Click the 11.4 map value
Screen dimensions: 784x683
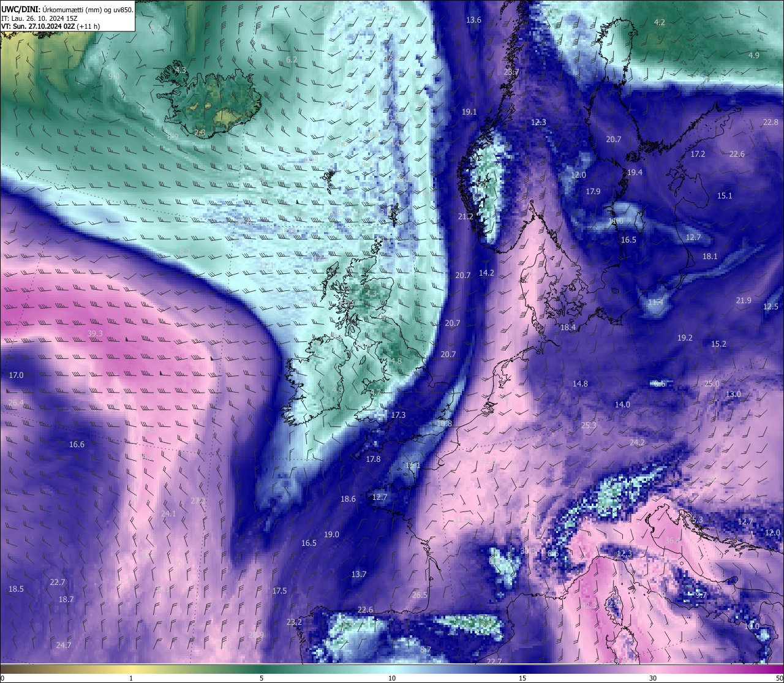[x=655, y=303]
